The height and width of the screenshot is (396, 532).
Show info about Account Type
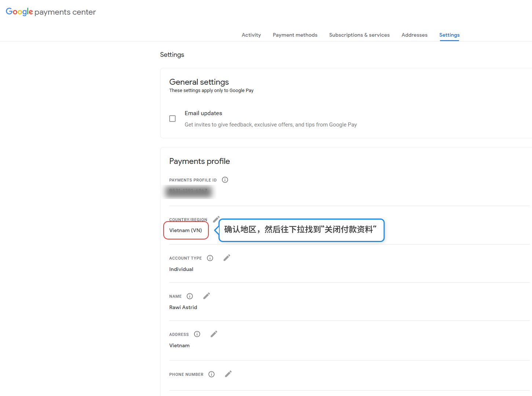210,258
